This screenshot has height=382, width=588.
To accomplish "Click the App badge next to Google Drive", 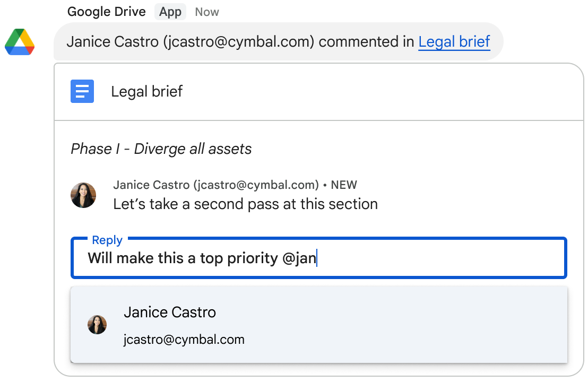I will click(x=170, y=12).
